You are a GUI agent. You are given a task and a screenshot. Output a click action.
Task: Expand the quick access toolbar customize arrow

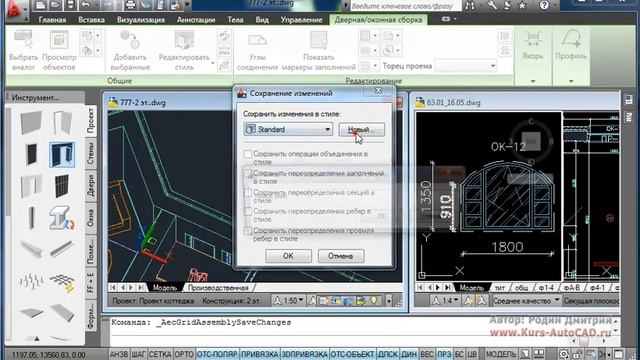[188, 5]
